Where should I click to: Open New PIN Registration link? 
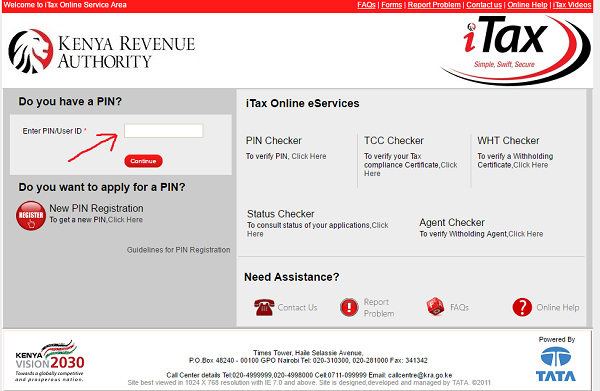click(96, 209)
